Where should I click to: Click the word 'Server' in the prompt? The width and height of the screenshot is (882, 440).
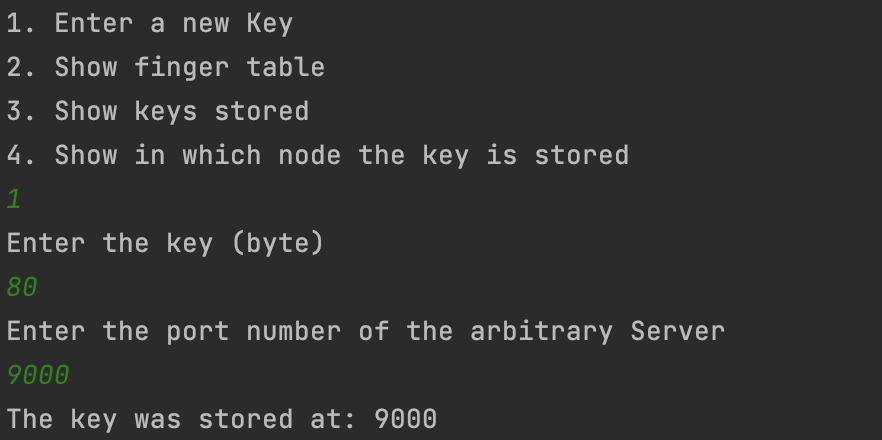(677, 331)
